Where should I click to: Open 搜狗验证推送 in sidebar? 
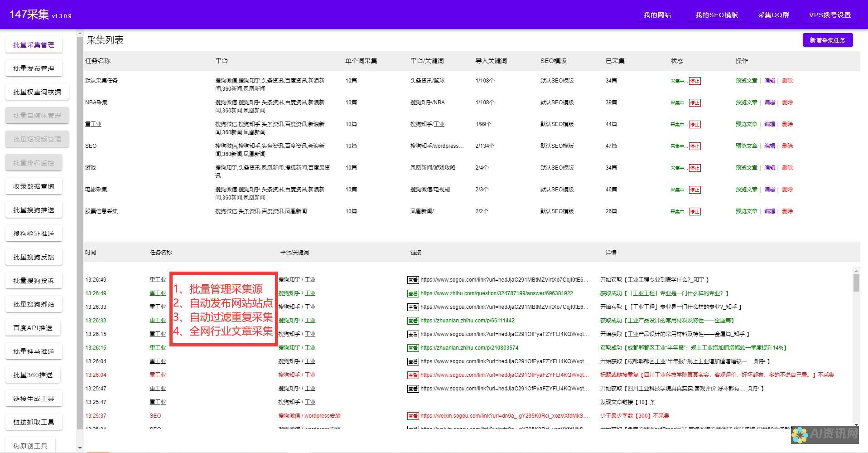click(34, 234)
